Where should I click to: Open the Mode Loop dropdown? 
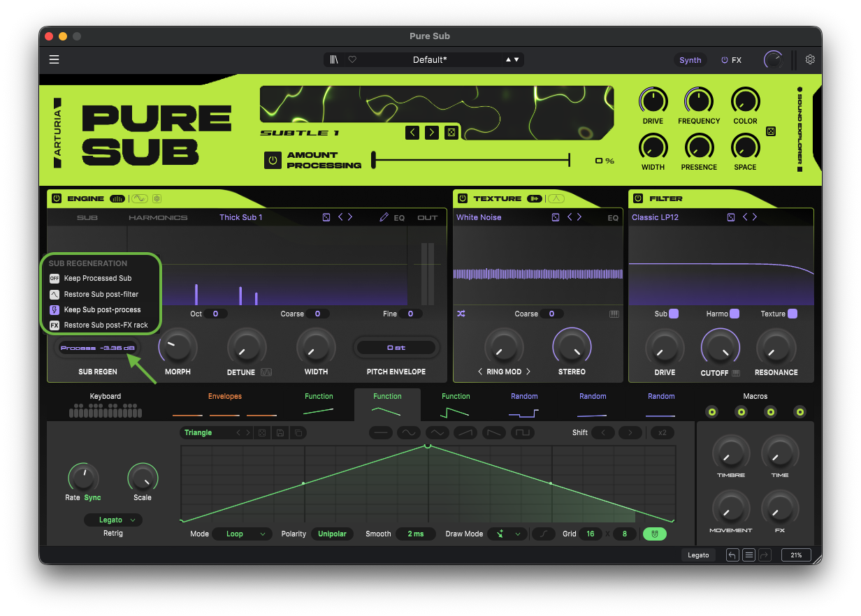click(x=241, y=534)
